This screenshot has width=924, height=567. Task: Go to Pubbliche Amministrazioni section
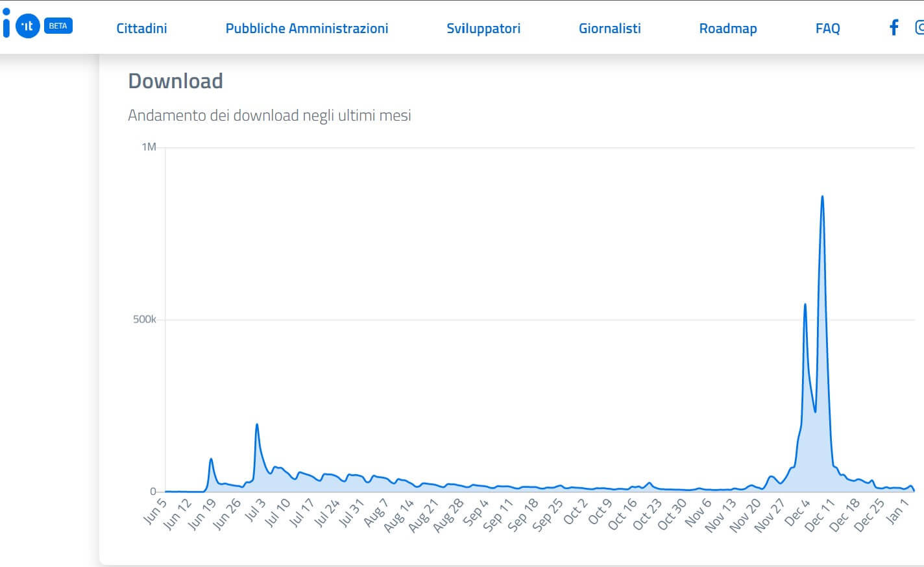306,29
